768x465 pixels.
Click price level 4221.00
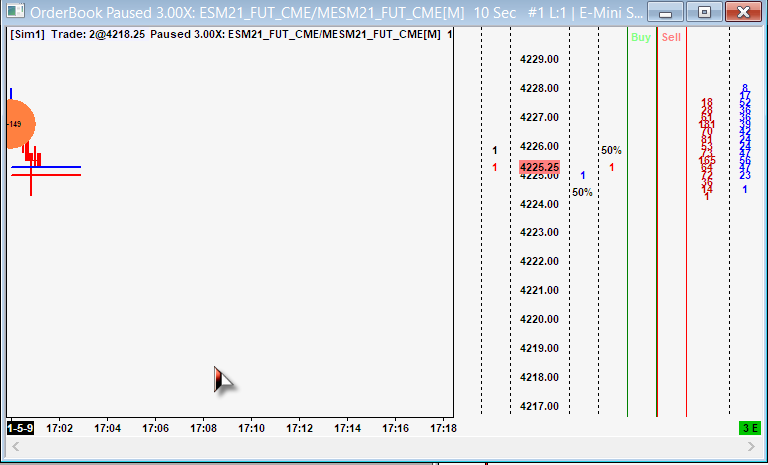pos(539,290)
